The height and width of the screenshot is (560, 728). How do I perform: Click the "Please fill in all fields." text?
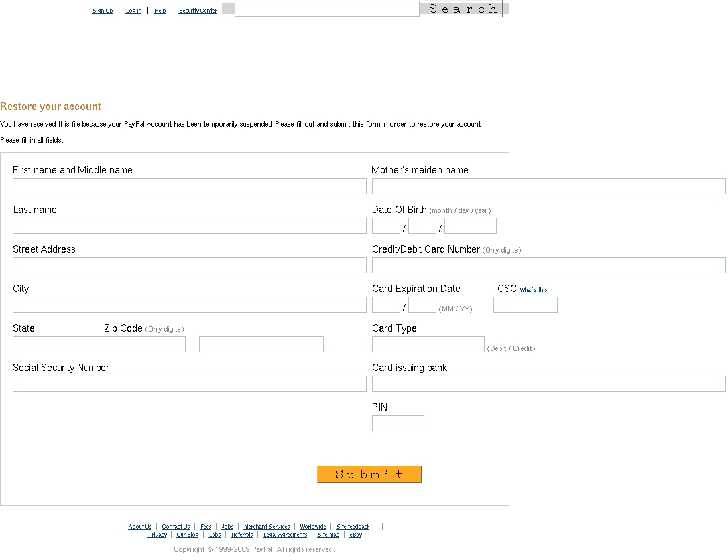[x=32, y=140]
